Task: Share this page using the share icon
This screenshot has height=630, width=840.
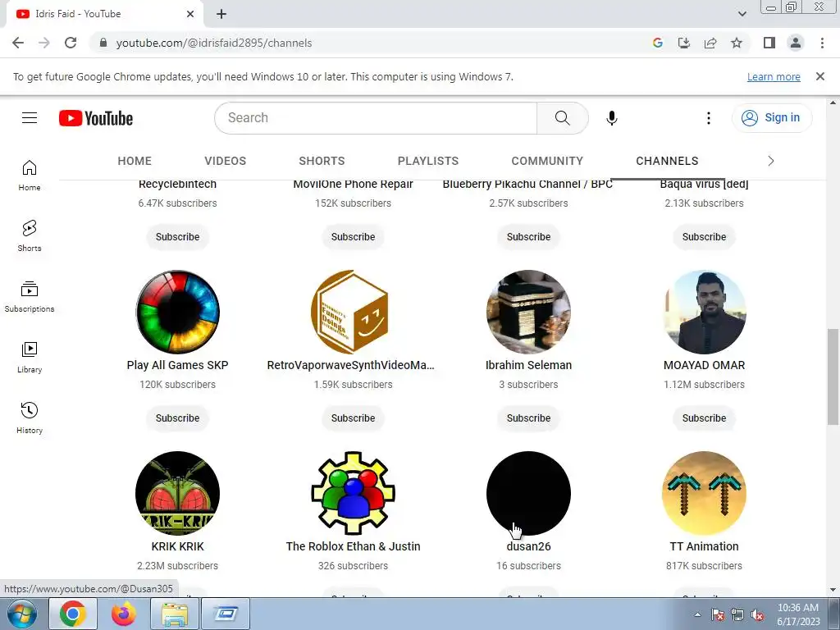Action: coord(710,43)
